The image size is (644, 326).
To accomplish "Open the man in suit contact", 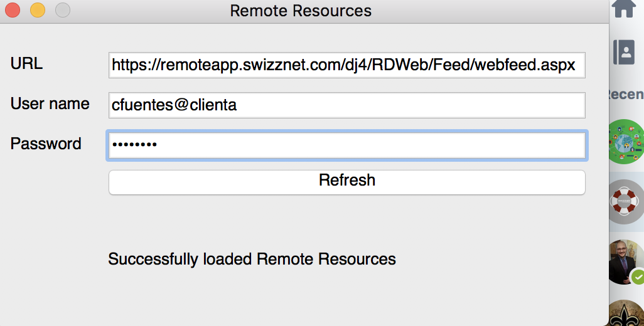I will [625, 262].
